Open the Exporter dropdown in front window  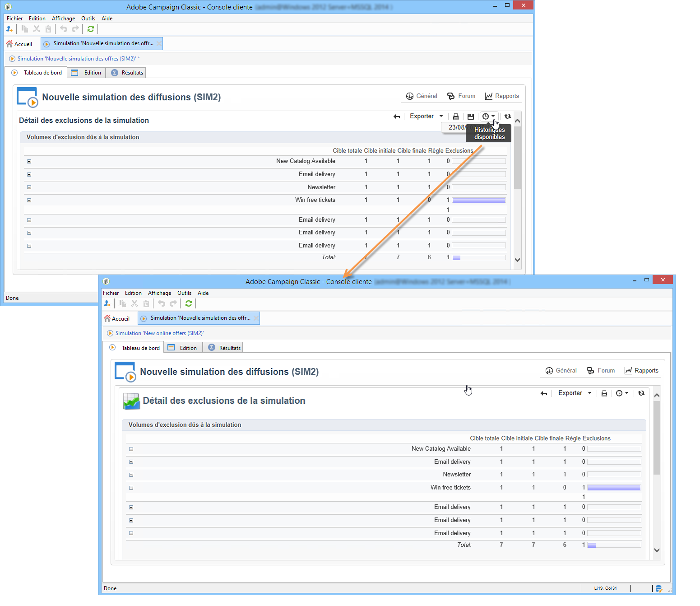click(x=575, y=393)
